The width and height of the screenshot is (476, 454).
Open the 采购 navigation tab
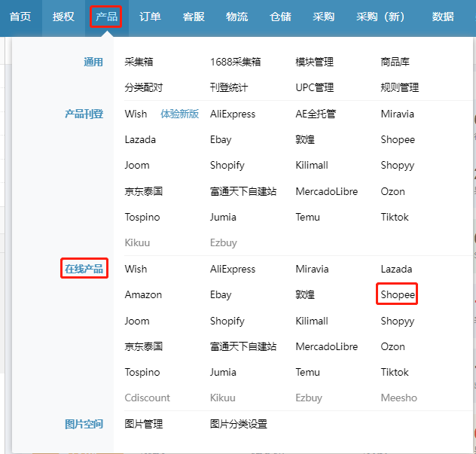324,17
